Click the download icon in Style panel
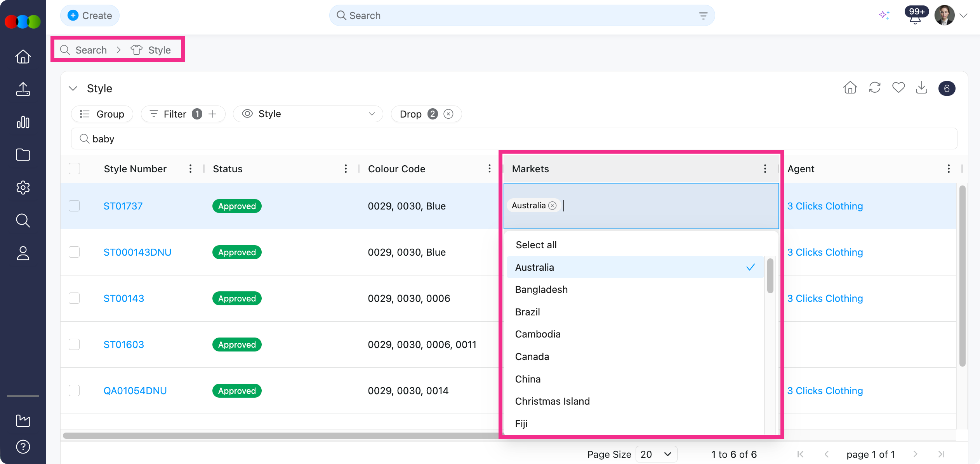This screenshot has width=980, height=464. point(921,88)
